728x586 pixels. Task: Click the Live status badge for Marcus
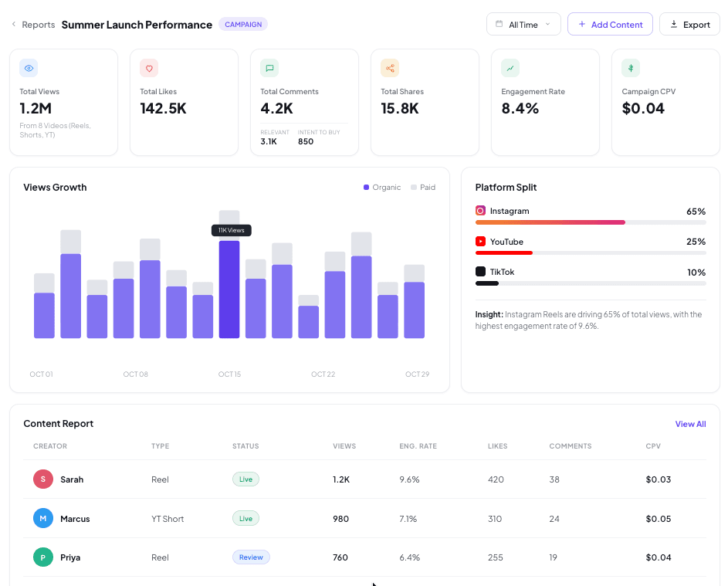coord(246,518)
